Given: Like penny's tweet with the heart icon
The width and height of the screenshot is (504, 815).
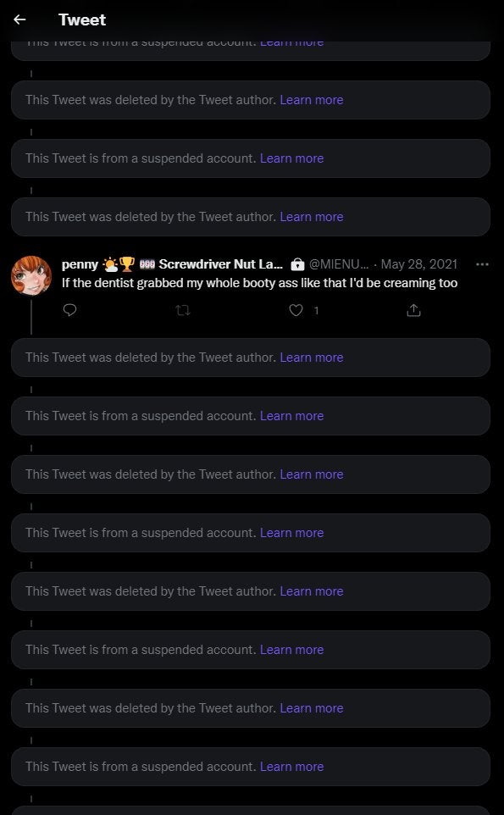Looking at the screenshot, I should click(x=296, y=310).
